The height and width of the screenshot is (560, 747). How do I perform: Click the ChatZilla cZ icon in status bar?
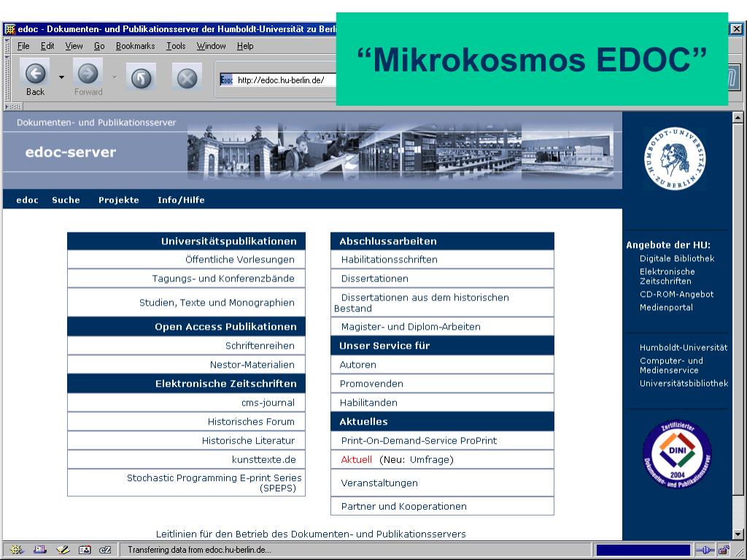coord(105,550)
